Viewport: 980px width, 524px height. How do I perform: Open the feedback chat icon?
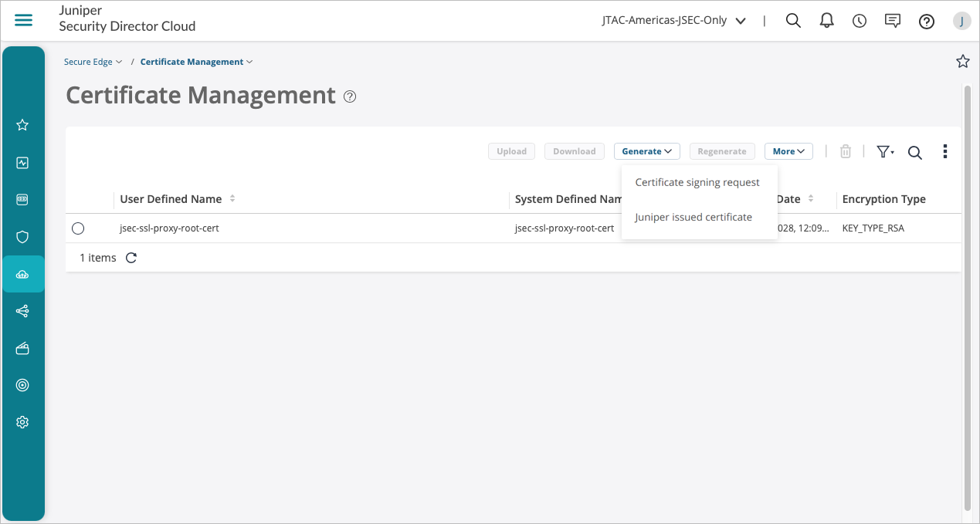tap(893, 21)
